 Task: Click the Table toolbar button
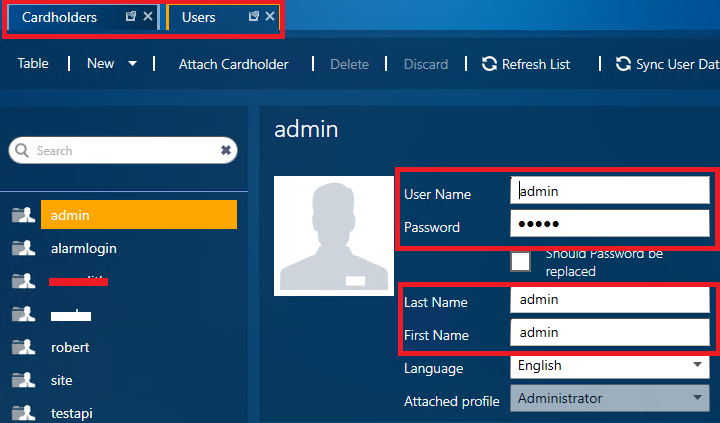click(x=33, y=63)
